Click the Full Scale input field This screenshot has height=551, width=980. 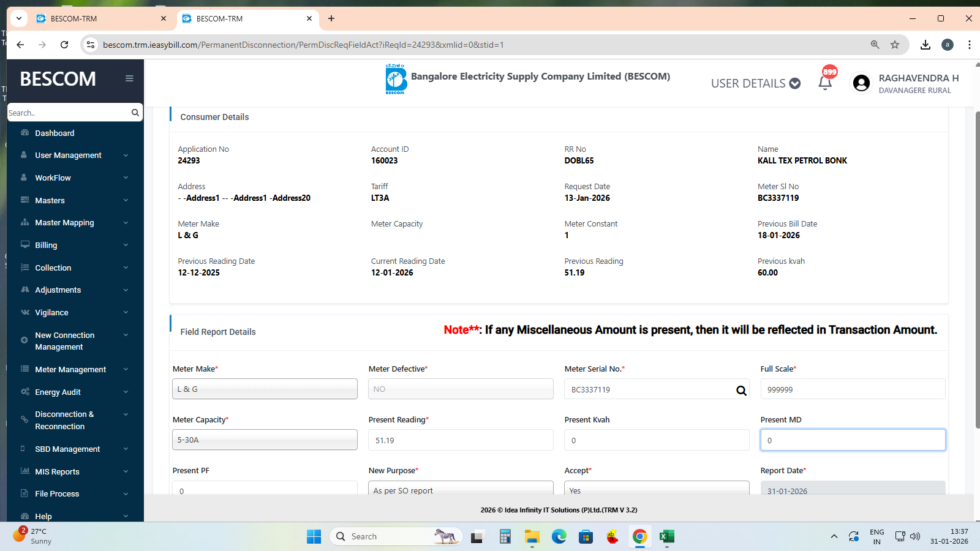pos(853,389)
